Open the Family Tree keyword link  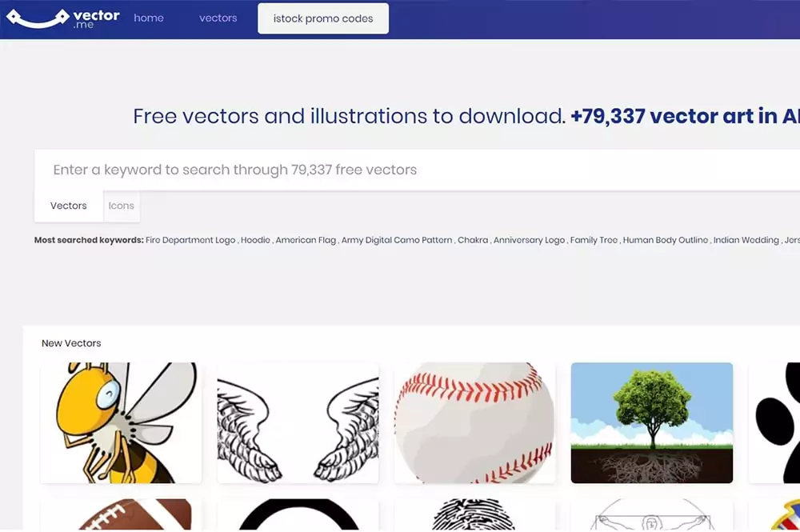(594, 240)
